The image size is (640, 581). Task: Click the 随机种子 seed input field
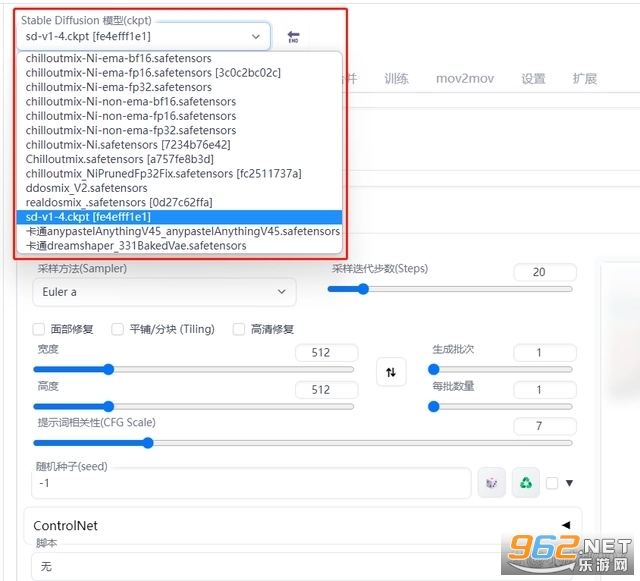[251, 483]
